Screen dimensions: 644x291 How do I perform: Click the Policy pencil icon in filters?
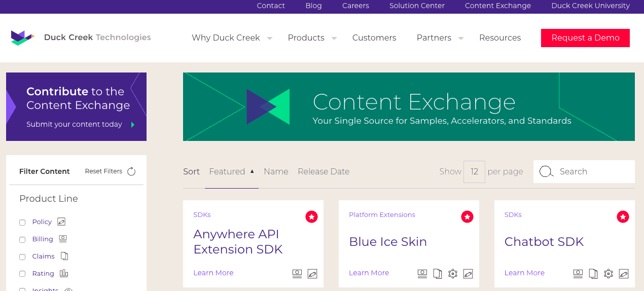coord(61,222)
